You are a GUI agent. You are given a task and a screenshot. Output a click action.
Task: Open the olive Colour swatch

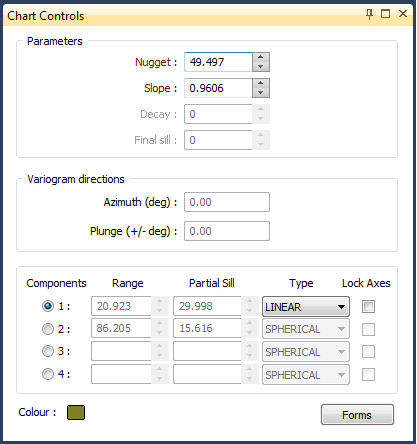click(76, 412)
